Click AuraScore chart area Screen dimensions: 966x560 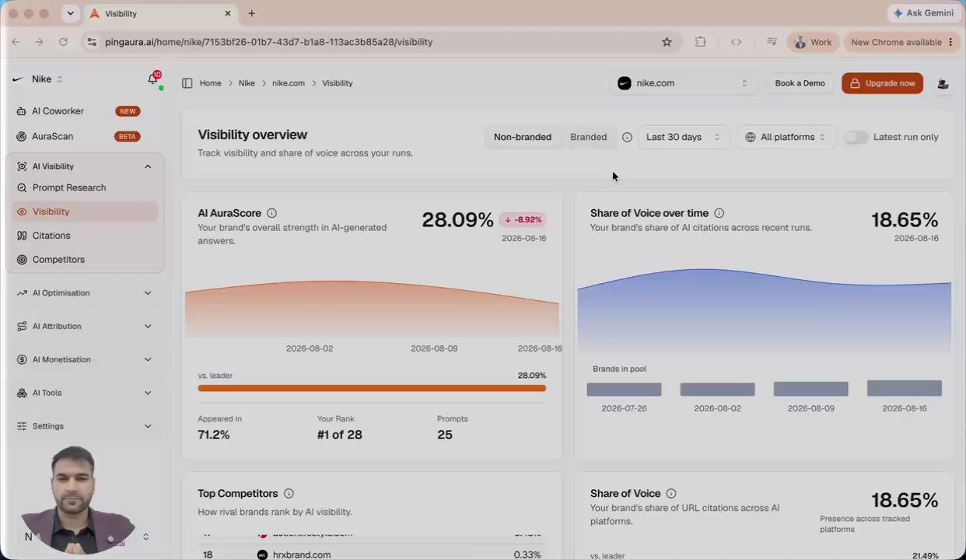click(372, 309)
